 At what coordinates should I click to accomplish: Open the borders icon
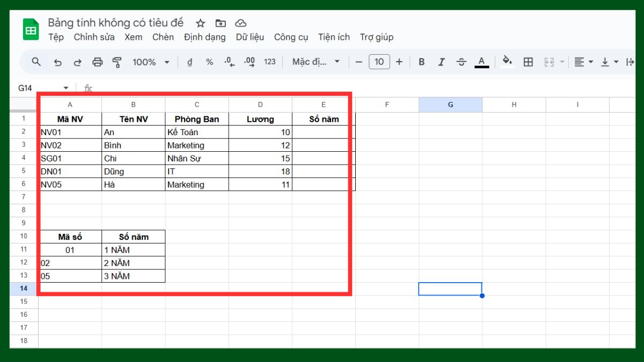click(x=528, y=62)
